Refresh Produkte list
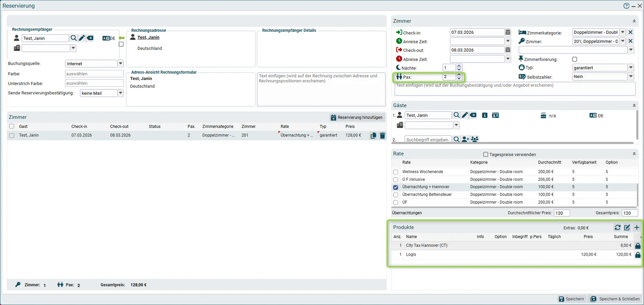Image resolution: width=644 pixels, height=305 pixels. click(x=617, y=227)
